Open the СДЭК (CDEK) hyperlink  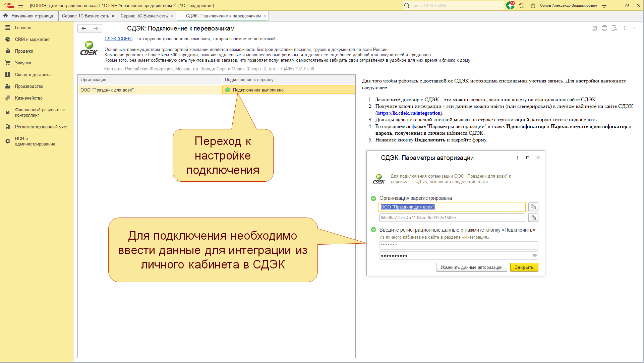(x=118, y=39)
